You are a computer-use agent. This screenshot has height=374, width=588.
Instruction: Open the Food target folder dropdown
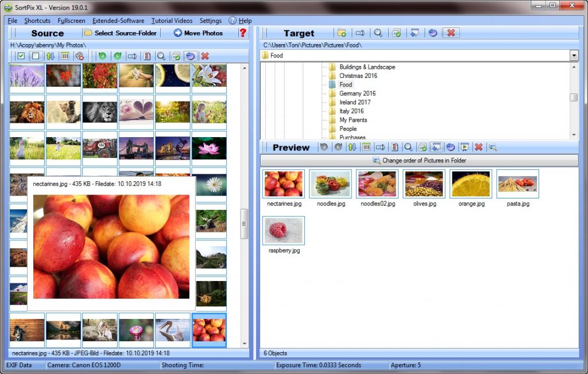coord(574,56)
